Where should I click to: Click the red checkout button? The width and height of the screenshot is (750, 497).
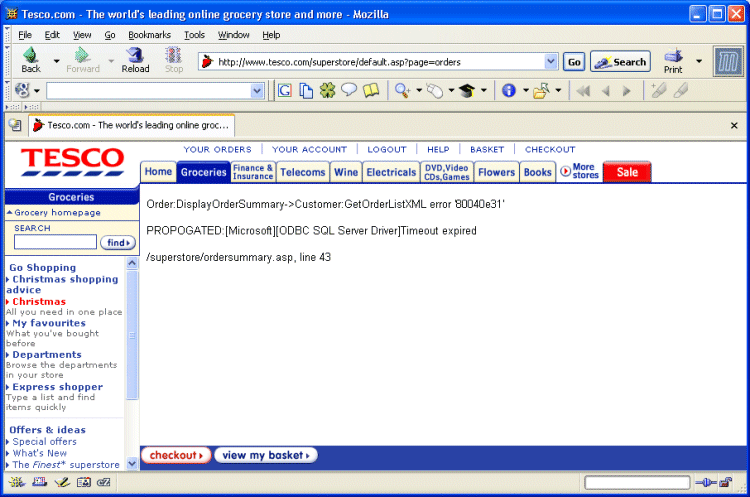[176, 455]
